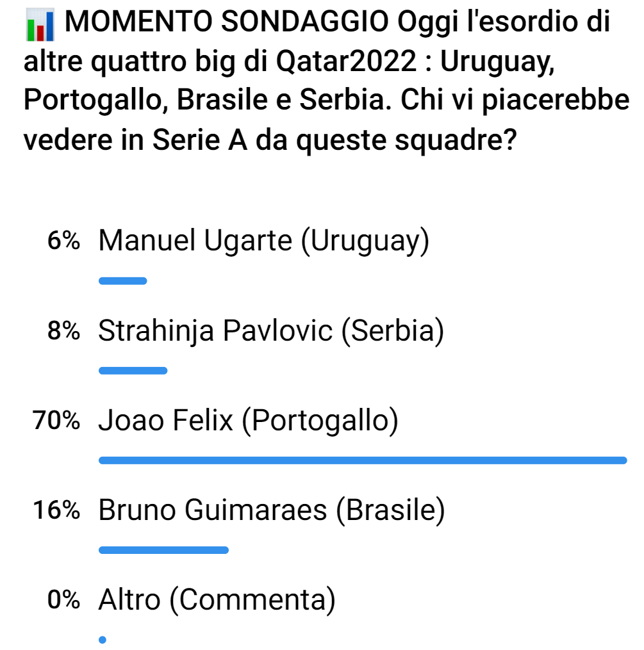Choose Joao Felix (Portogallo) in the poll
Image resolution: width=644 pixels, height=650 pixels.
click(x=248, y=421)
